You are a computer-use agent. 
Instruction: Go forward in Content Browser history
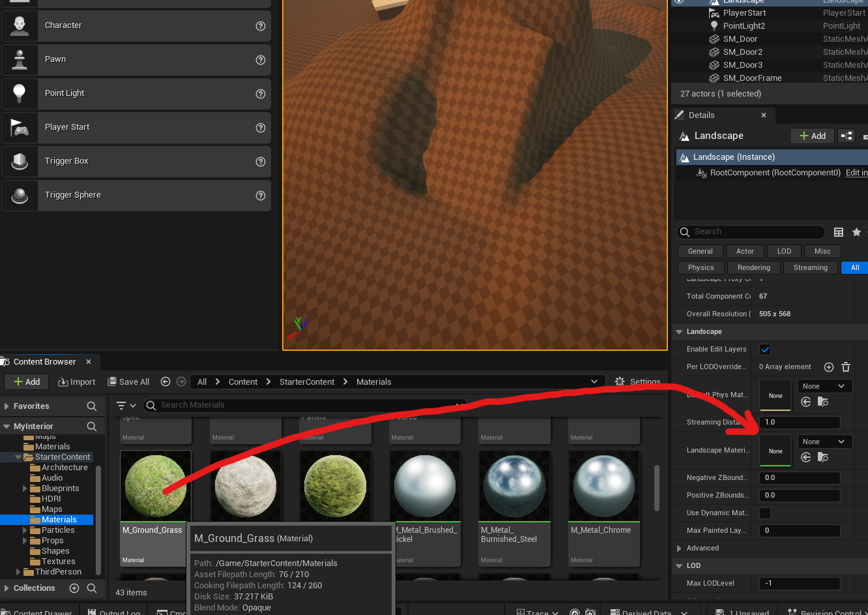click(181, 382)
